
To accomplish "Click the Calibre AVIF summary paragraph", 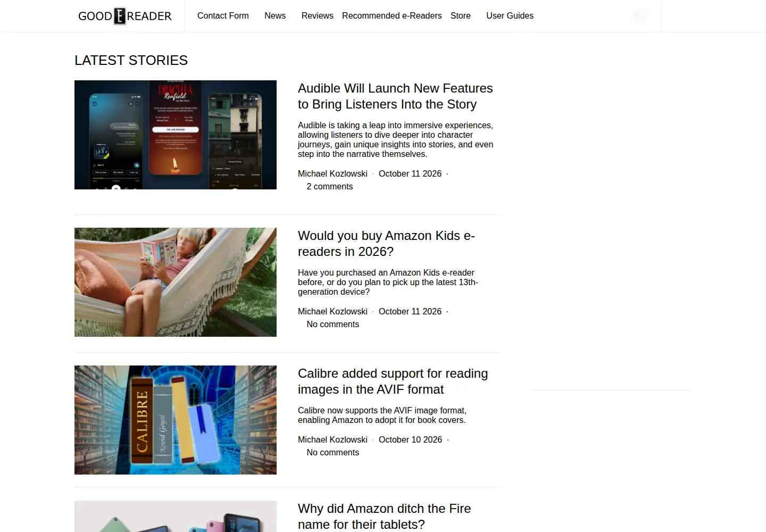I will [x=382, y=415].
